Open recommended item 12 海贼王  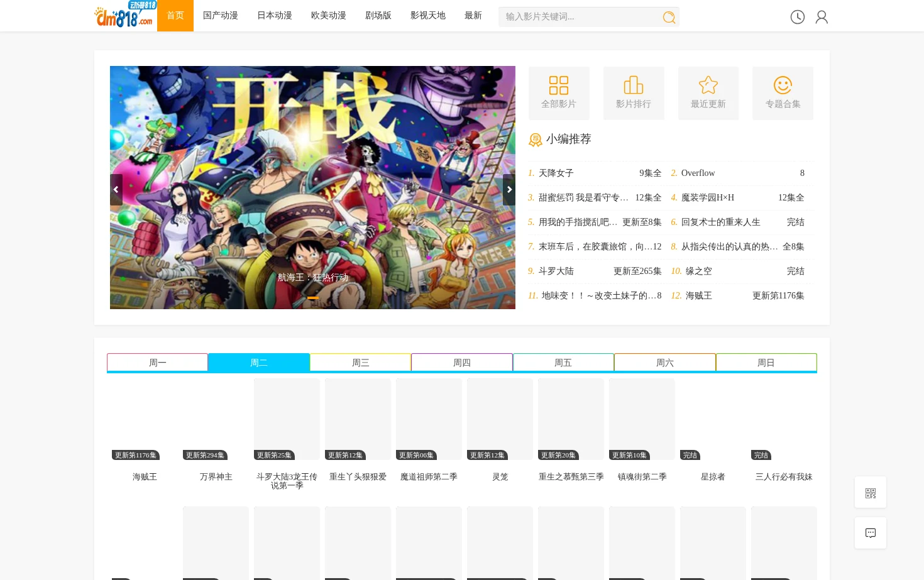click(x=699, y=295)
